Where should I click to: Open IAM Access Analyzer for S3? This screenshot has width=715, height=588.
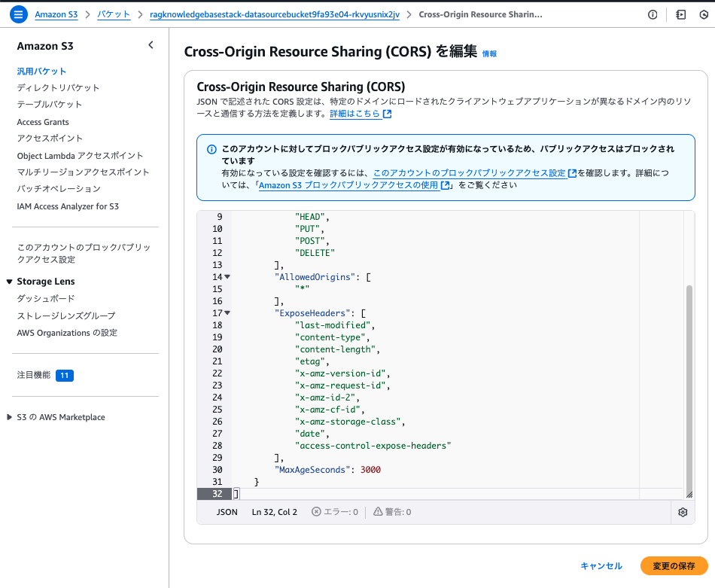pos(68,206)
